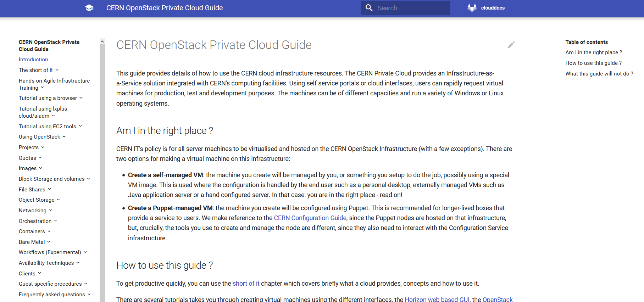Click the GitLab fox repository icon
The height and width of the screenshot is (302, 644).
coord(472,8)
